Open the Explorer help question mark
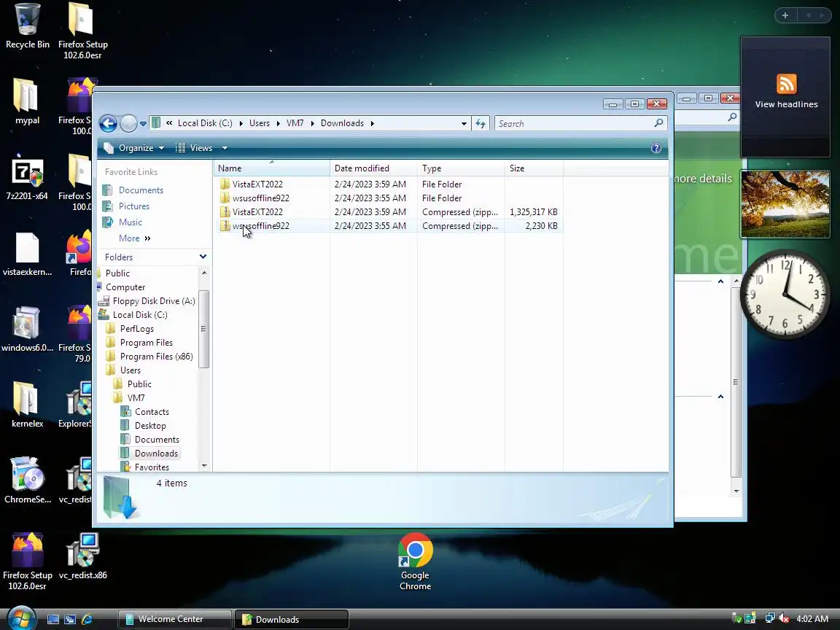This screenshot has height=630, width=840. pyautogui.click(x=656, y=149)
